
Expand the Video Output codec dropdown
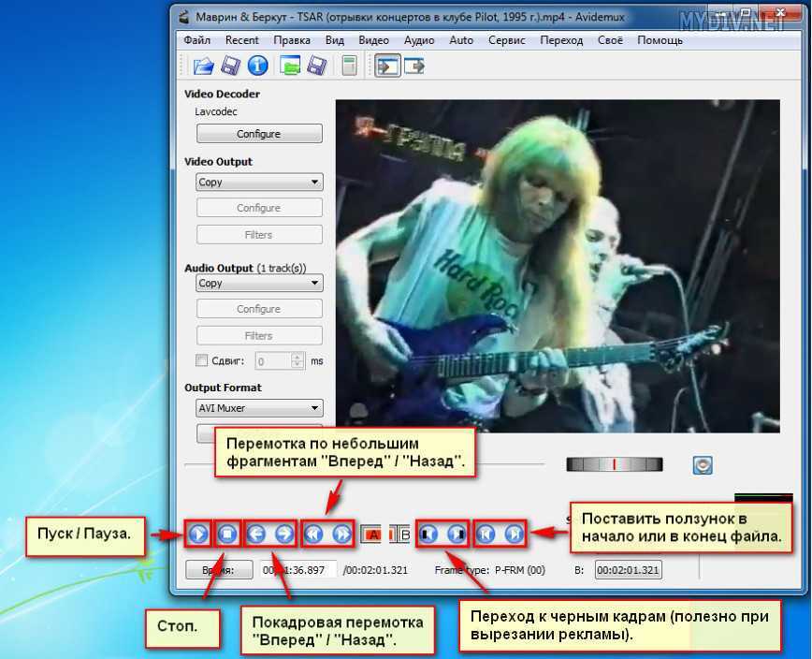pyautogui.click(x=259, y=183)
